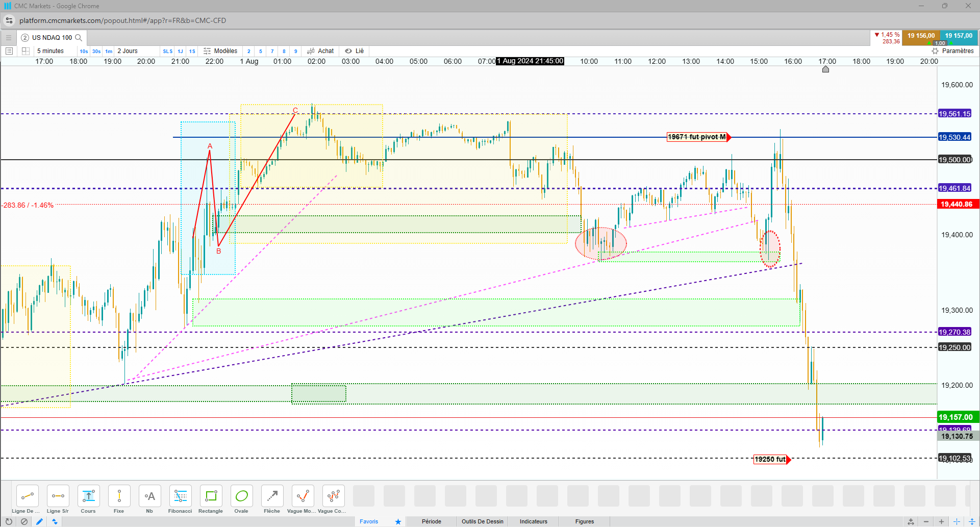This screenshot has height=527, width=980.
Task: Activate the Cours price marker tool
Action: point(88,499)
